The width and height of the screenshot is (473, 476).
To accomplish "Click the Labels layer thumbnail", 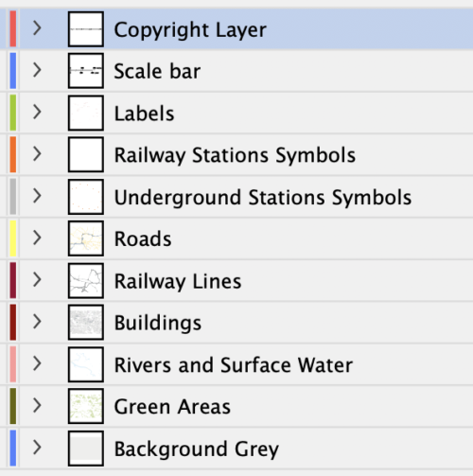I will 86,113.
